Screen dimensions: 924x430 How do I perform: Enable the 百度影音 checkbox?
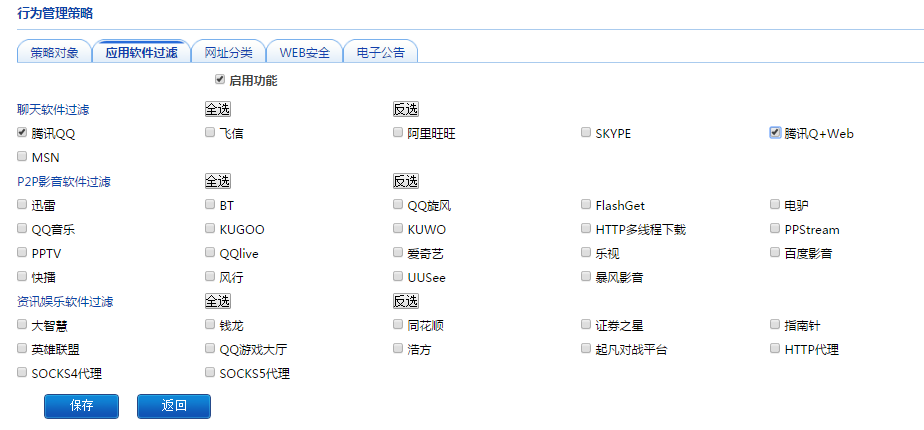tap(775, 252)
